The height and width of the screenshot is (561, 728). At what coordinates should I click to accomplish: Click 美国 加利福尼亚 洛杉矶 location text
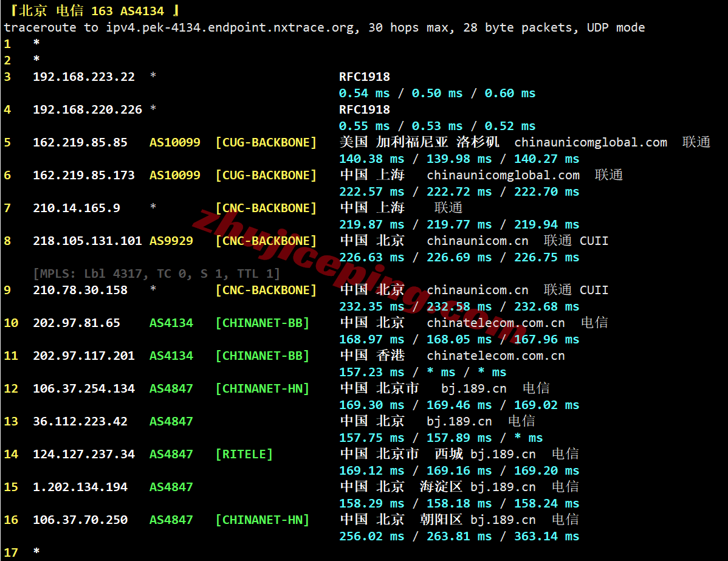(x=420, y=142)
